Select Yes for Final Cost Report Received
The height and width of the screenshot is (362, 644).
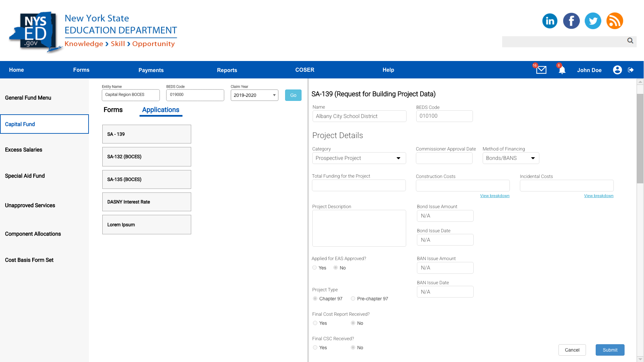tap(315, 323)
